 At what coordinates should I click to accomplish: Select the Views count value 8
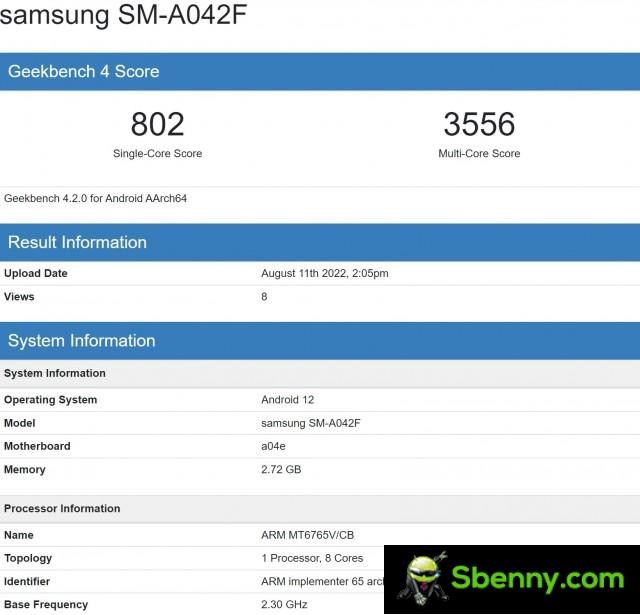[264, 297]
